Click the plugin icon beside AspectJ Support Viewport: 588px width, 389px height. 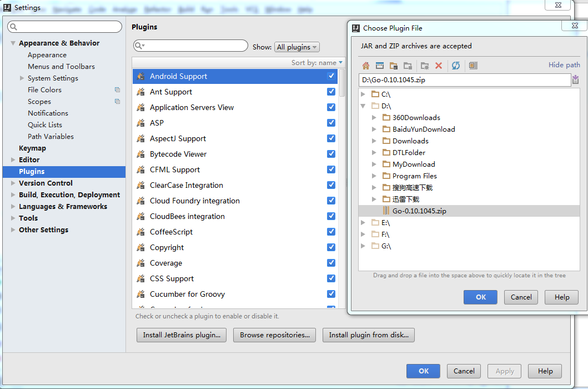(140, 138)
